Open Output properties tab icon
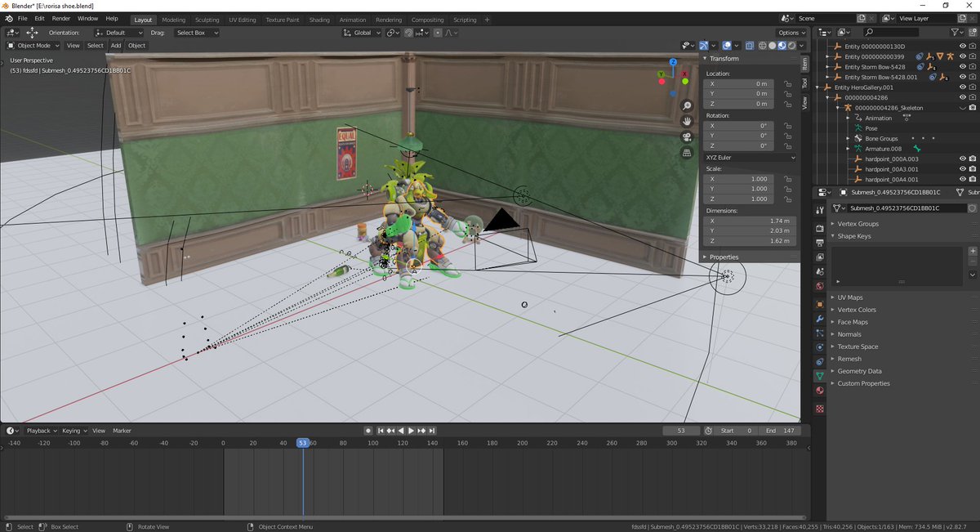 pos(820,244)
